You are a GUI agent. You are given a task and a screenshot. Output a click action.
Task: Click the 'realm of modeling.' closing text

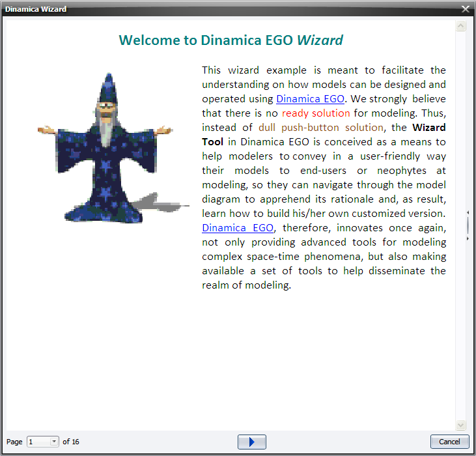point(247,285)
